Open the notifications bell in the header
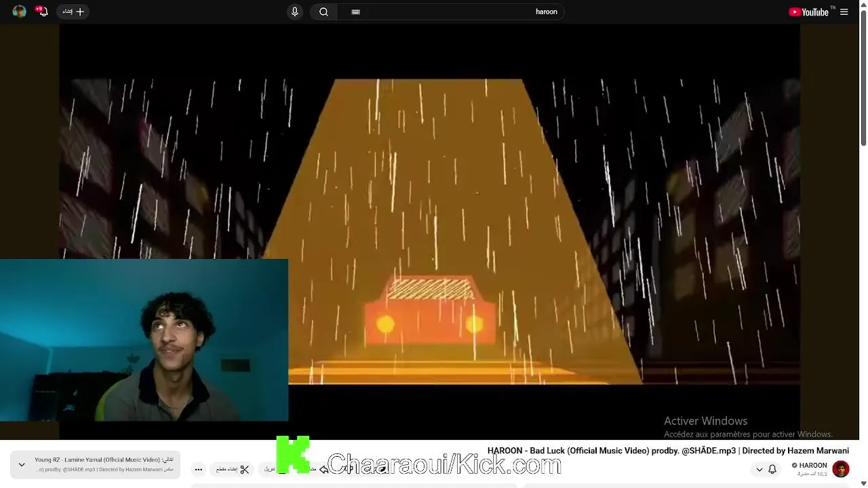This screenshot has width=868, height=488. (42, 12)
